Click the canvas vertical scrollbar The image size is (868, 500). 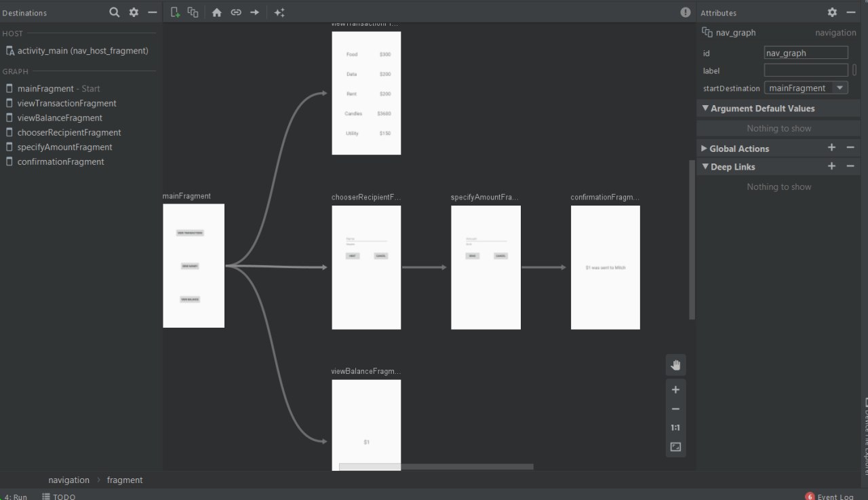[x=692, y=239]
